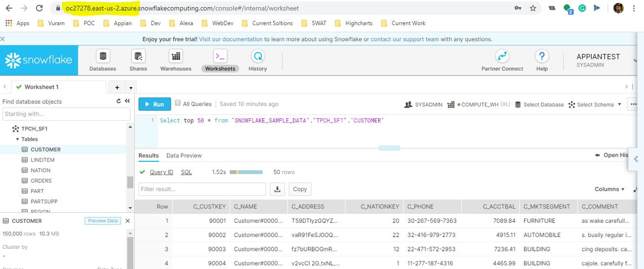This screenshot has width=644, height=269.
Task: Collapse the object browser with double chevron
Action: (127, 101)
